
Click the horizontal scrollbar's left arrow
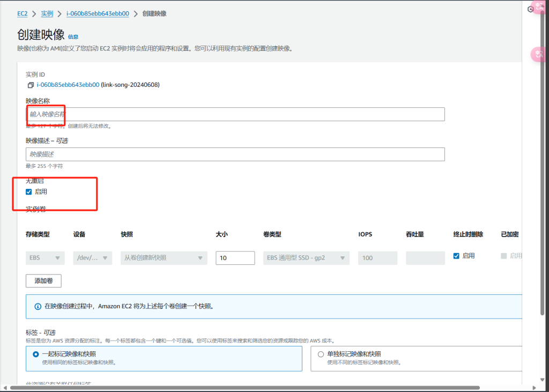point(5,388)
